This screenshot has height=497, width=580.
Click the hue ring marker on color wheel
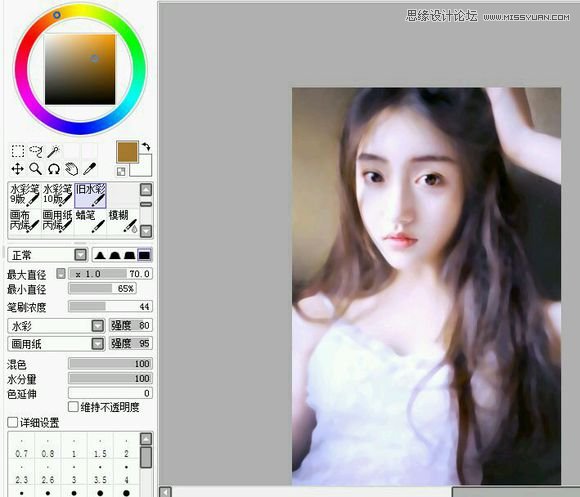coord(57,15)
